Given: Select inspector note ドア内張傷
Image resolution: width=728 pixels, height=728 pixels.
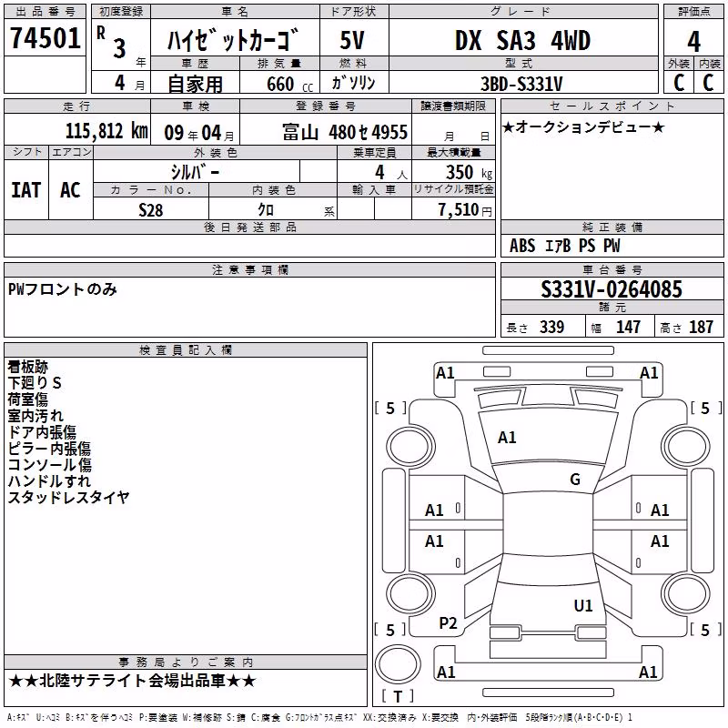Looking at the screenshot, I should [42, 431].
